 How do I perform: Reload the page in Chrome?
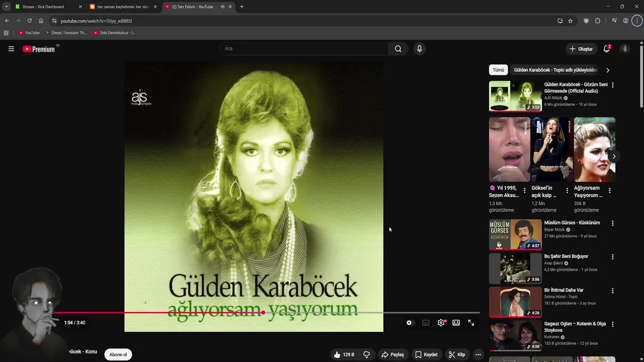pos(29,21)
